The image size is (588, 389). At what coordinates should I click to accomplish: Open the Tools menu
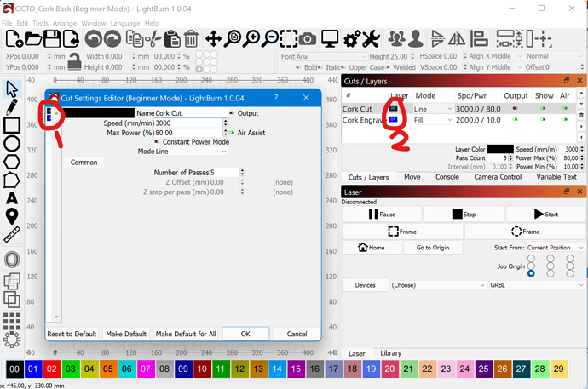pyautogui.click(x=41, y=23)
